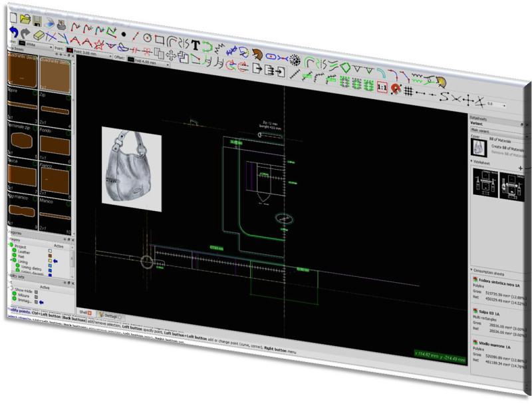Open the Main variant dropdown
The image size is (532, 404).
tap(498, 131)
